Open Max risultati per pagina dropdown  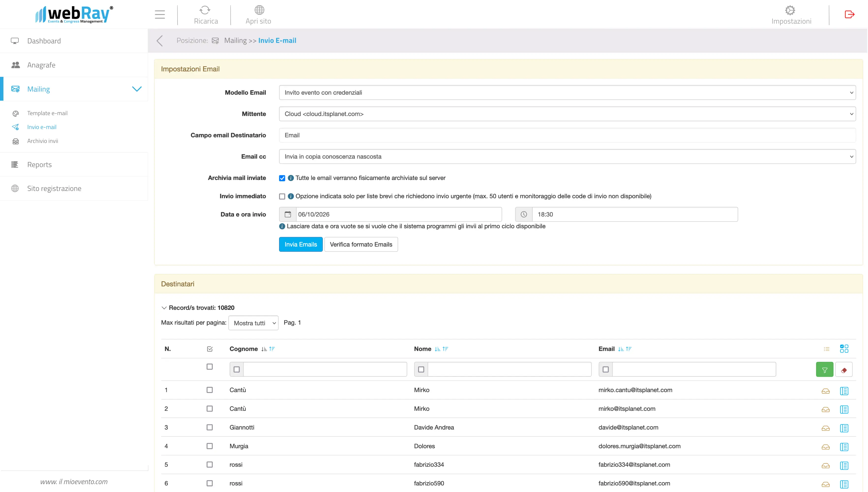click(254, 323)
